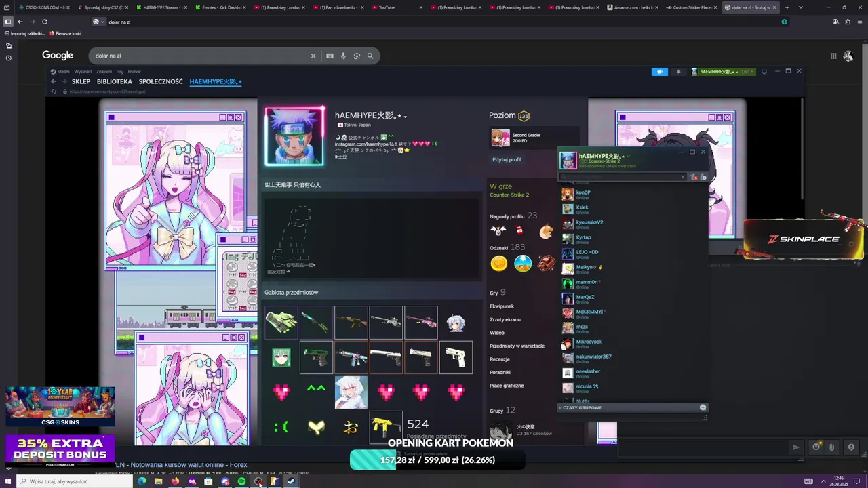Image resolution: width=868 pixels, height=488 pixels.
Task: Open Spotify from the Windows taskbar
Action: 241,481
